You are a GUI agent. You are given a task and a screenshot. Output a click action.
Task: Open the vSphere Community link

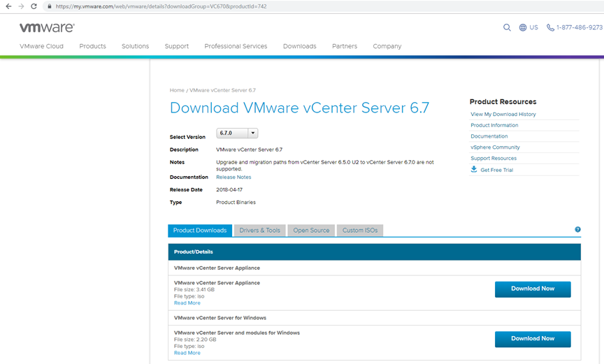495,147
